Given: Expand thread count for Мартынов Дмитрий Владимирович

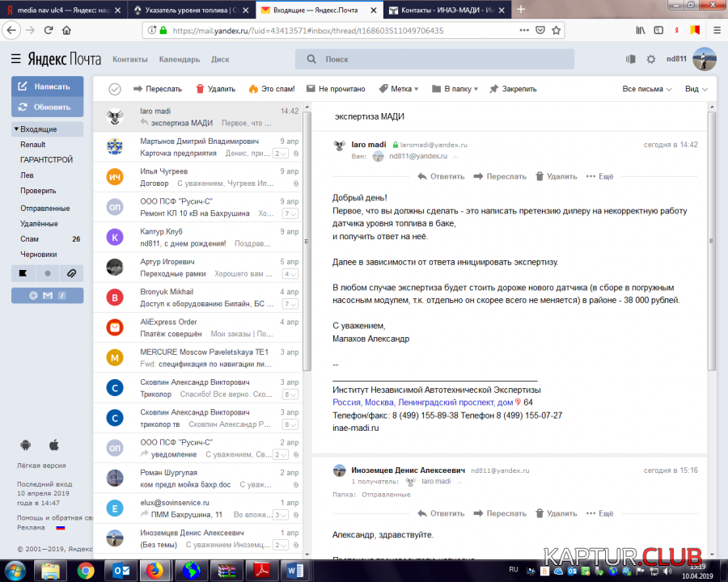Looking at the screenshot, I should (281, 154).
